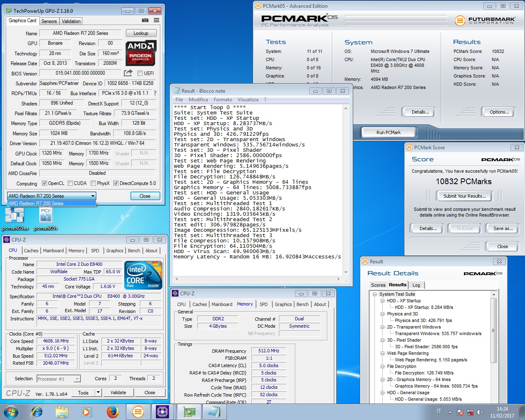This screenshot has height=420, width=525.
Task: Click the Notepad horizontal scrollbar right arrow
Action: (339, 279)
